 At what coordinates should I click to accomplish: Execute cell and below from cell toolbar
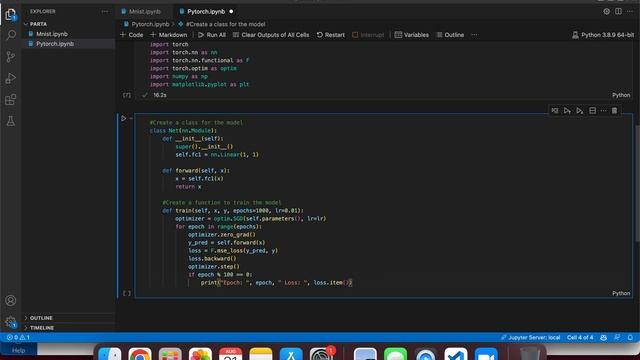point(580,111)
